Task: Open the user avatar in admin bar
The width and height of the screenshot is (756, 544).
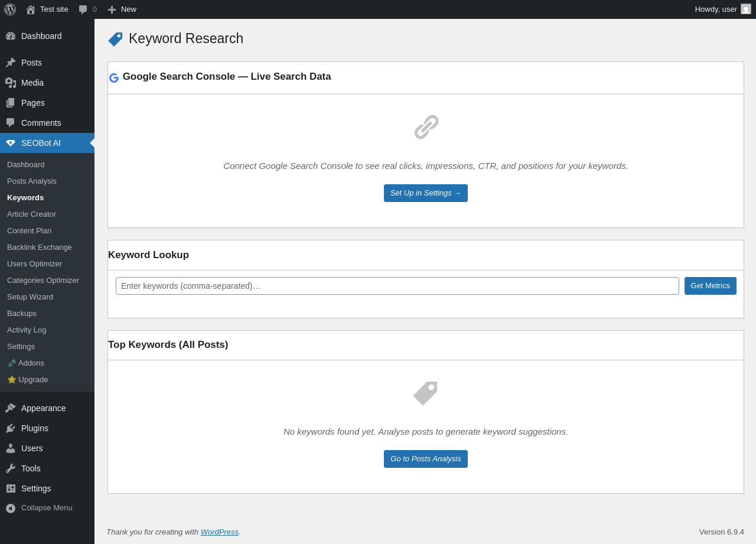Action: point(746,9)
